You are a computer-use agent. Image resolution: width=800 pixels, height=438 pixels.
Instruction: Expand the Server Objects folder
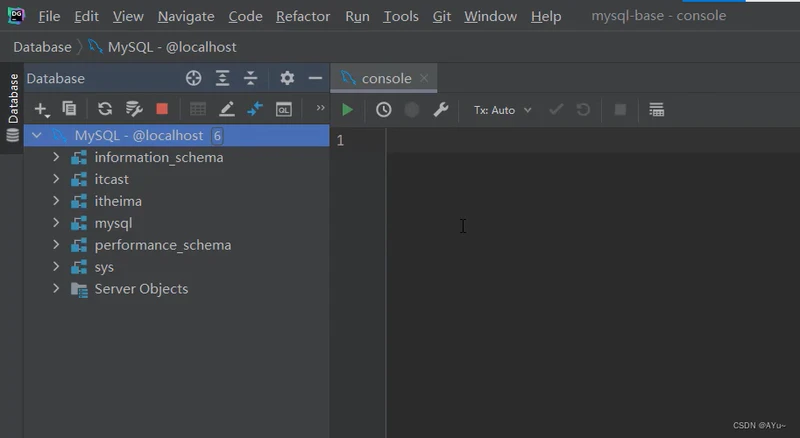point(56,289)
